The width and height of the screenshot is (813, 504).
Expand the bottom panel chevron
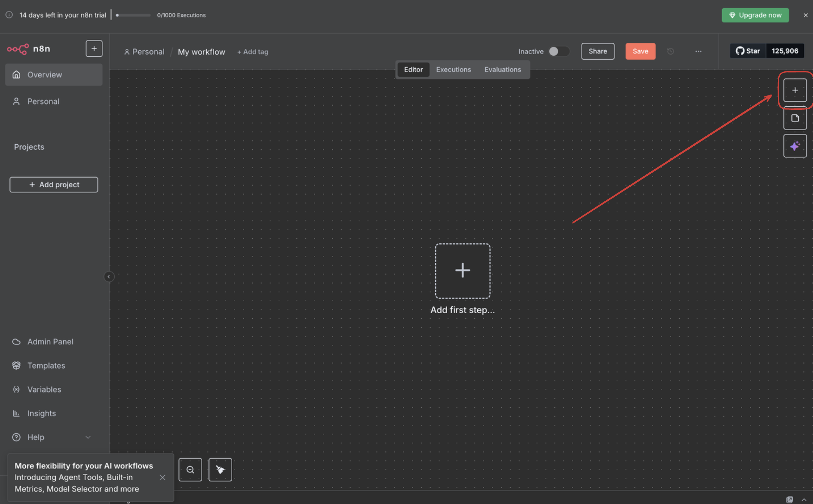804,500
